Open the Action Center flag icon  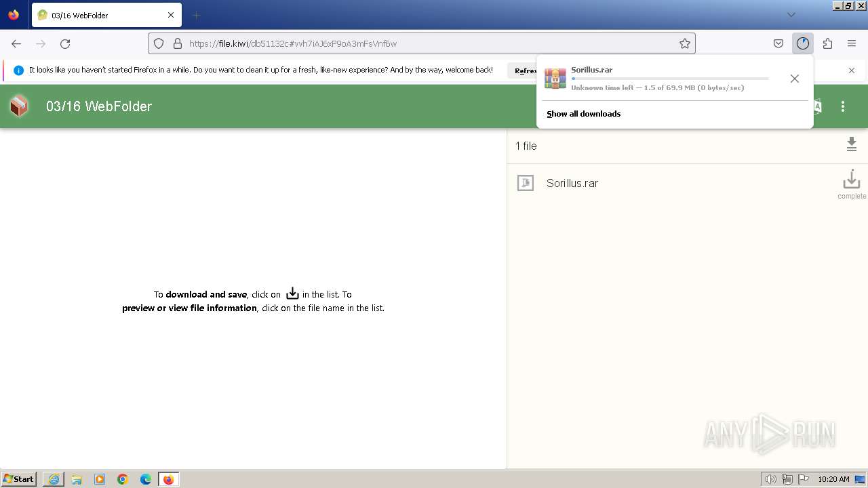(804, 479)
